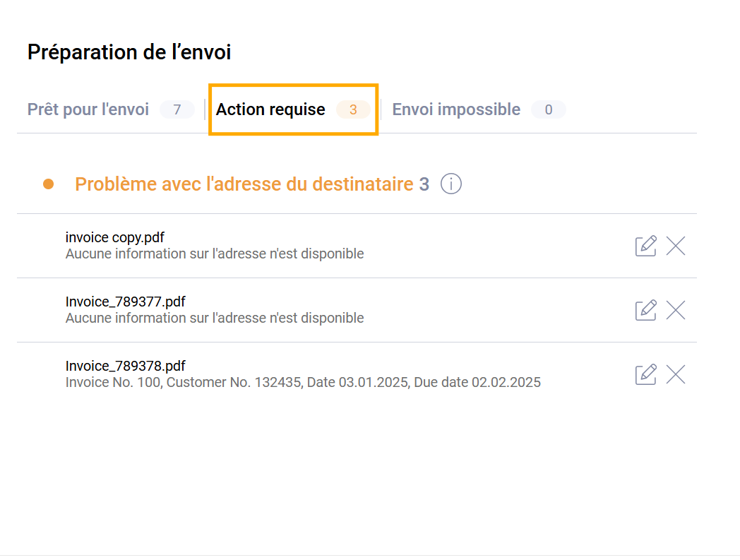
Task: Edit address for Invoice_789378.pdf
Action: (x=645, y=374)
